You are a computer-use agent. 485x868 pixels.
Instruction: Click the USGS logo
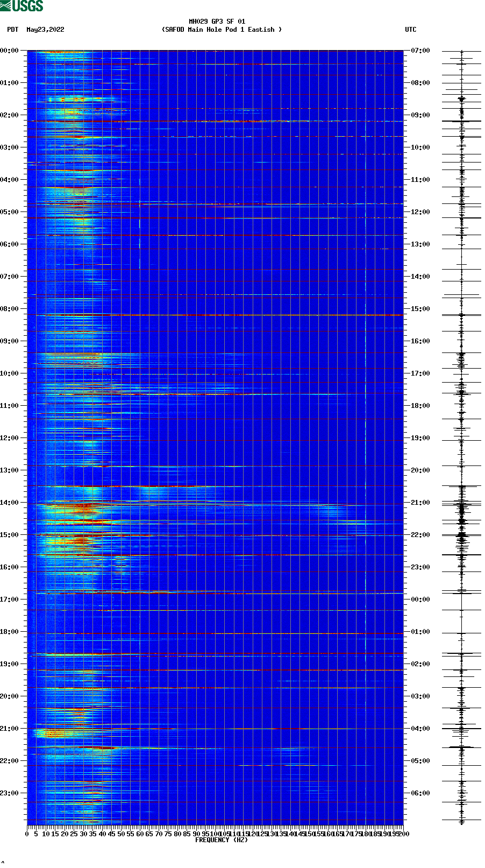point(22,6)
